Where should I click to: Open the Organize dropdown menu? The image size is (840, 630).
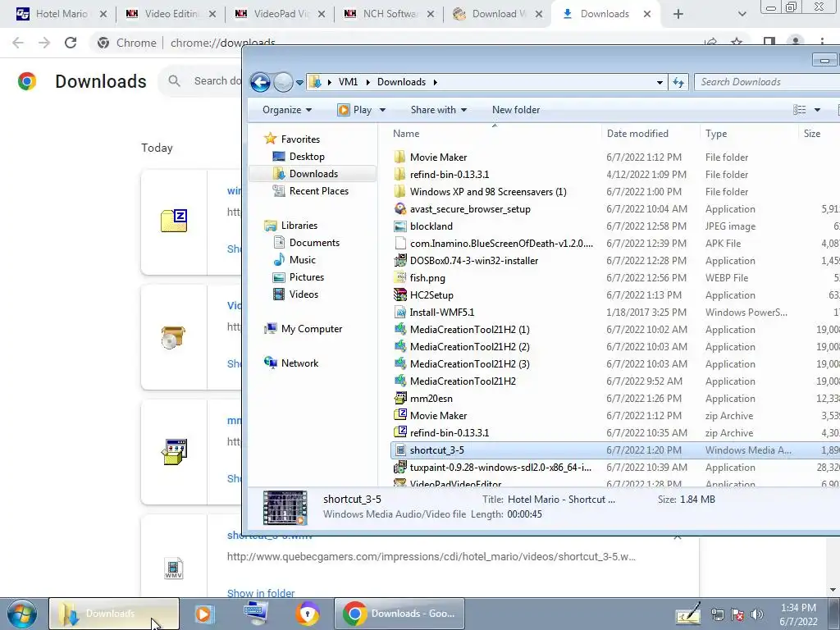[x=286, y=110]
